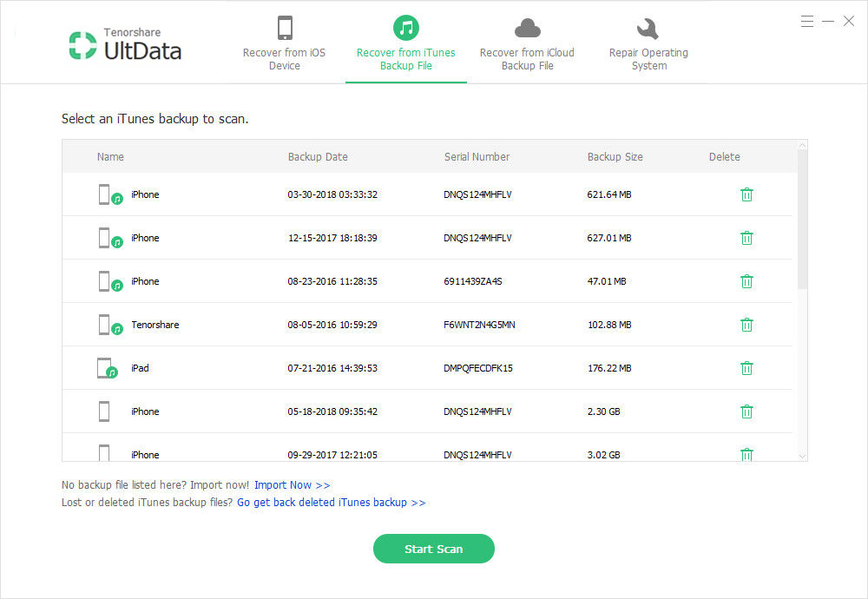The height and width of the screenshot is (599, 868).
Task: Click device icon of 03-30-2018 iPhone backup
Action: tap(110, 194)
